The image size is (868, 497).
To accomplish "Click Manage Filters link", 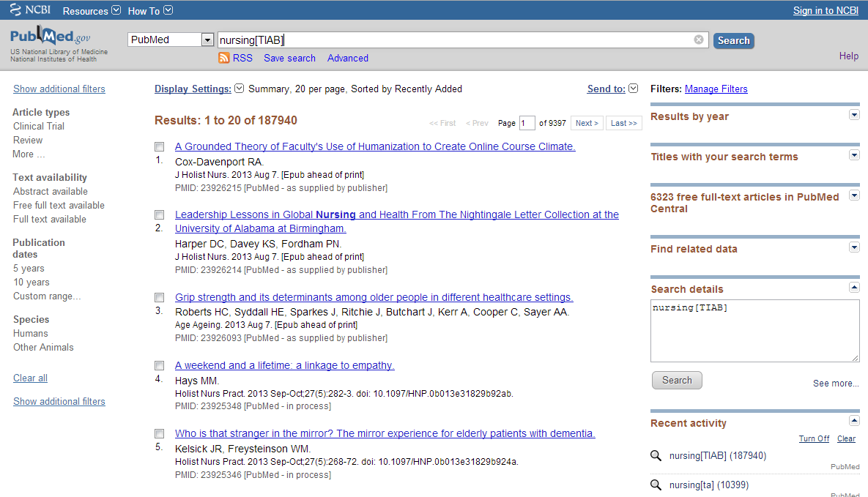I will click(x=716, y=89).
